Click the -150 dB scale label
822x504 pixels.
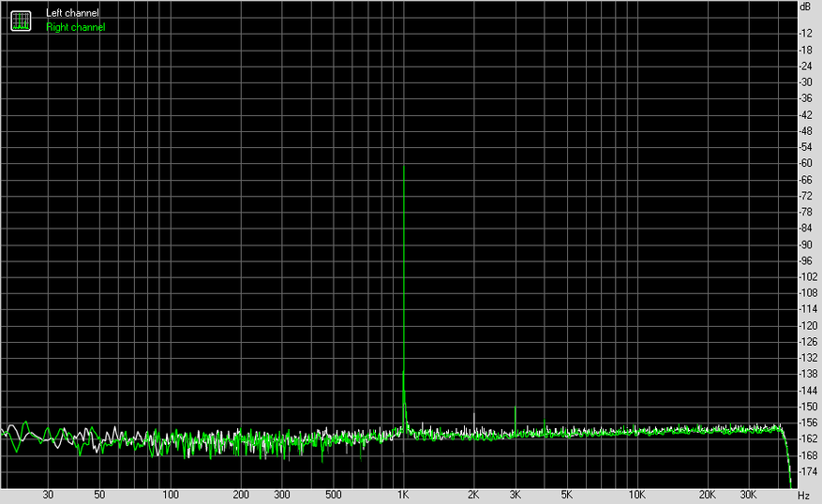pyautogui.click(x=808, y=407)
